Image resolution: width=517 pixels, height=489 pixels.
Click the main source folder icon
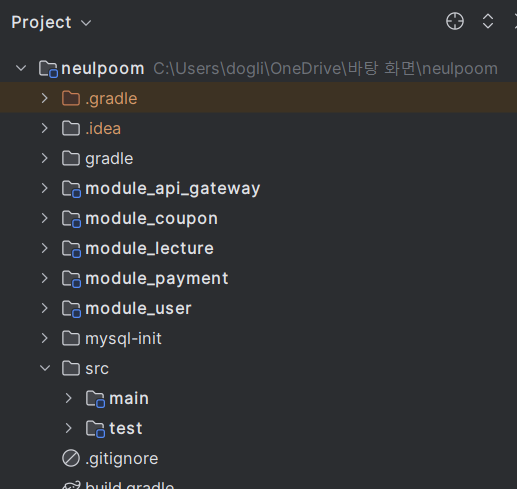tap(95, 399)
